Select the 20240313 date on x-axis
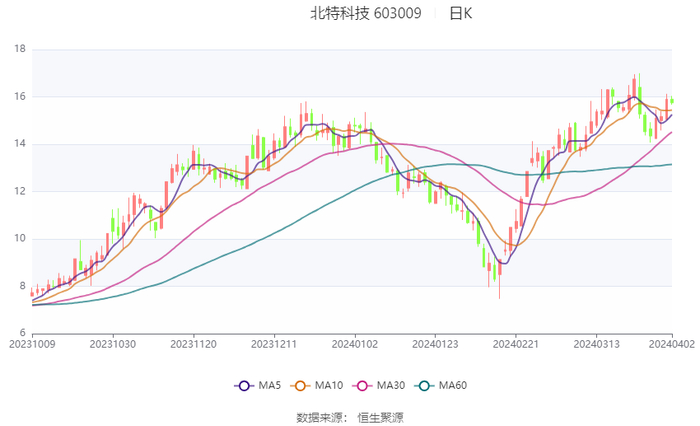The image size is (700, 426). (595, 344)
